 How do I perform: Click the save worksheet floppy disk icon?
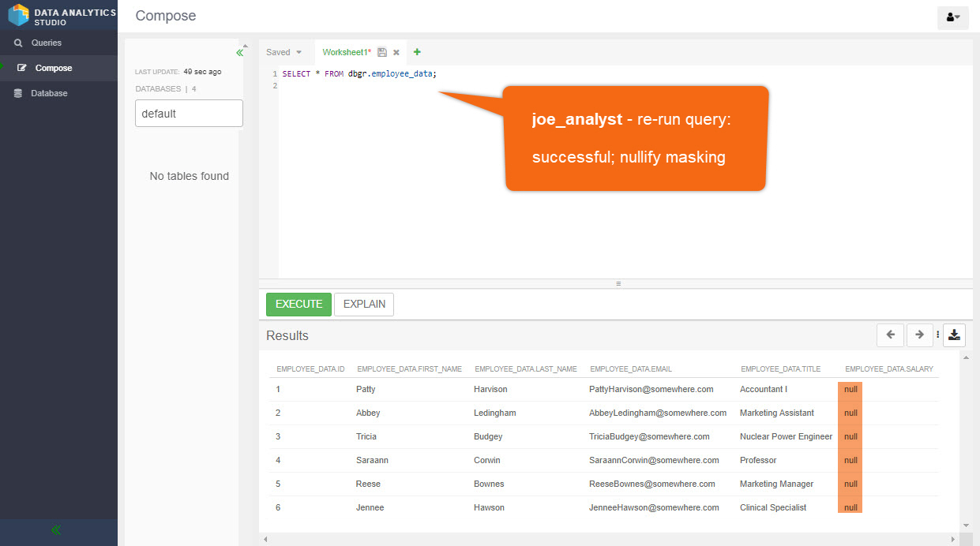382,53
